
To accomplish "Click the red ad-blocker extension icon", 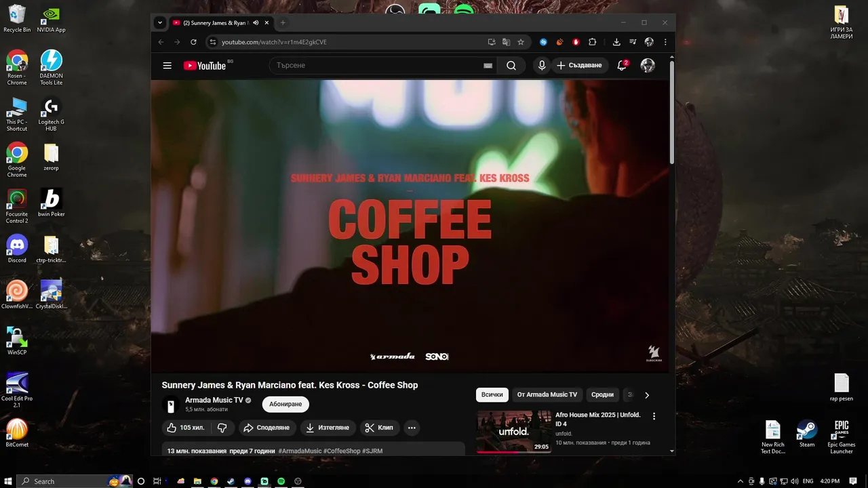I will click(x=576, y=42).
